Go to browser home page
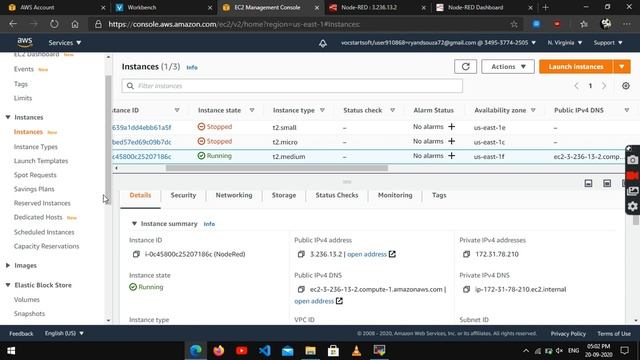Screen dimensions: 640x360 [x=75, y=24]
